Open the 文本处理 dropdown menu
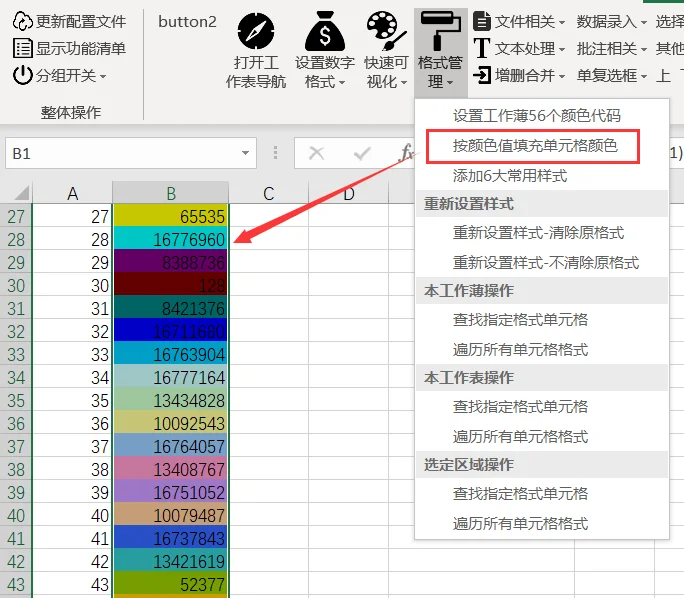Image resolution: width=684 pixels, height=598 pixels. click(x=530, y=49)
